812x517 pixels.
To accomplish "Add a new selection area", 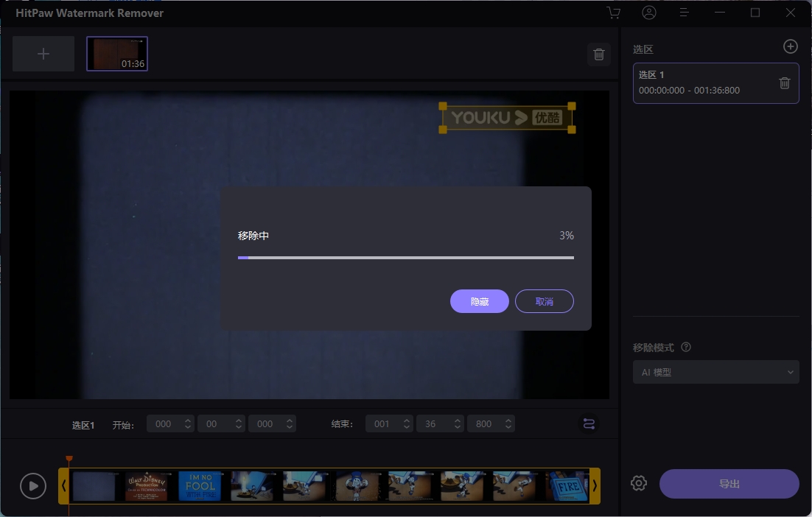I will (x=790, y=46).
